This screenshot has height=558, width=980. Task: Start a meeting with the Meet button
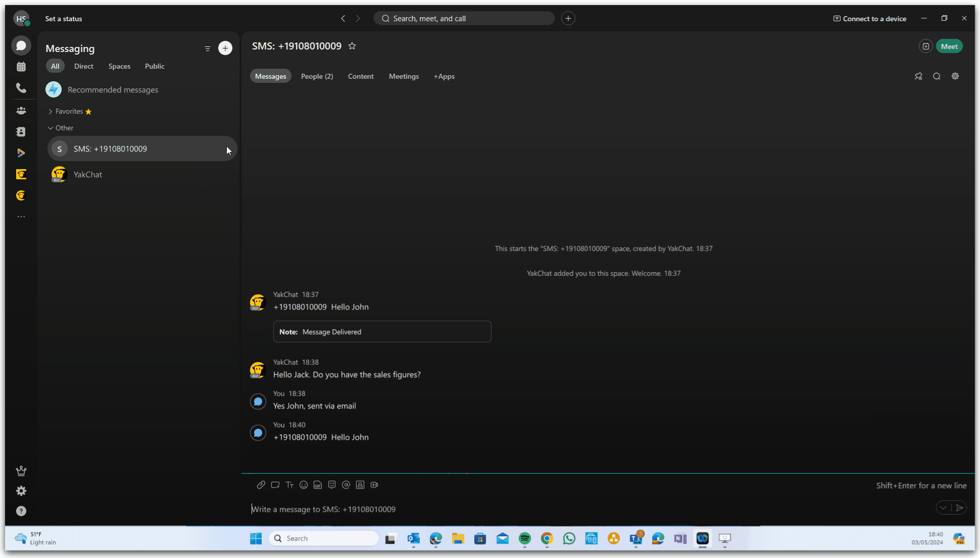point(949,46)
